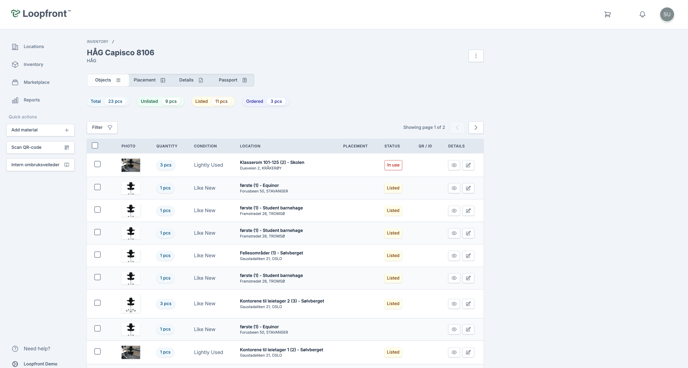This screenshot has height=368, width=688.
Task: Go to Inventory in the sidebar
Action: pos(28,64)
